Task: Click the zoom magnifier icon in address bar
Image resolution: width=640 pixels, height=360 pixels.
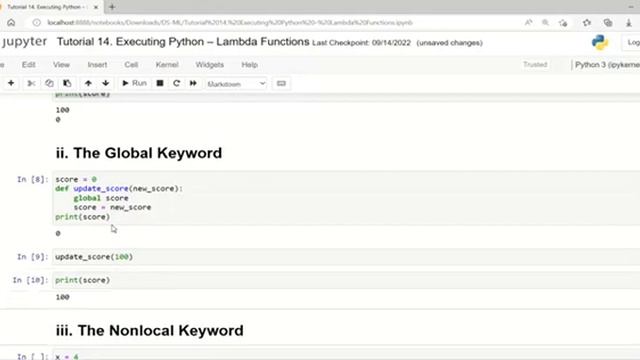Action: (x=545, y=22)
